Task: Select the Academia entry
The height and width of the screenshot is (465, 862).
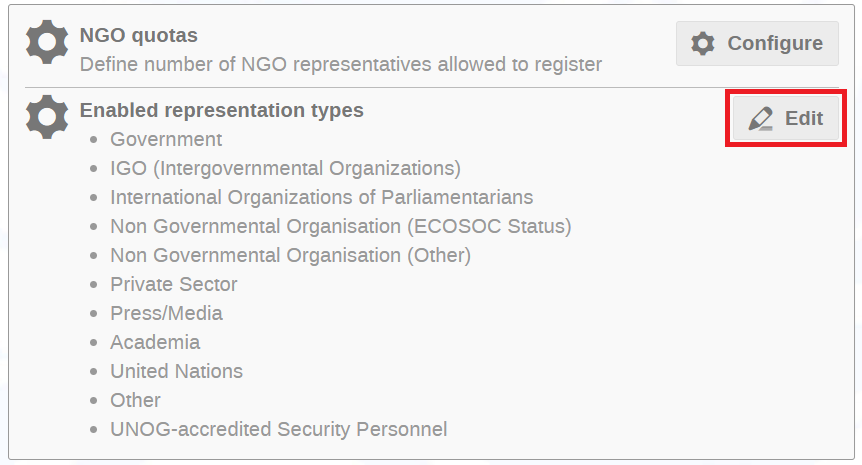Action: (155, 342)
